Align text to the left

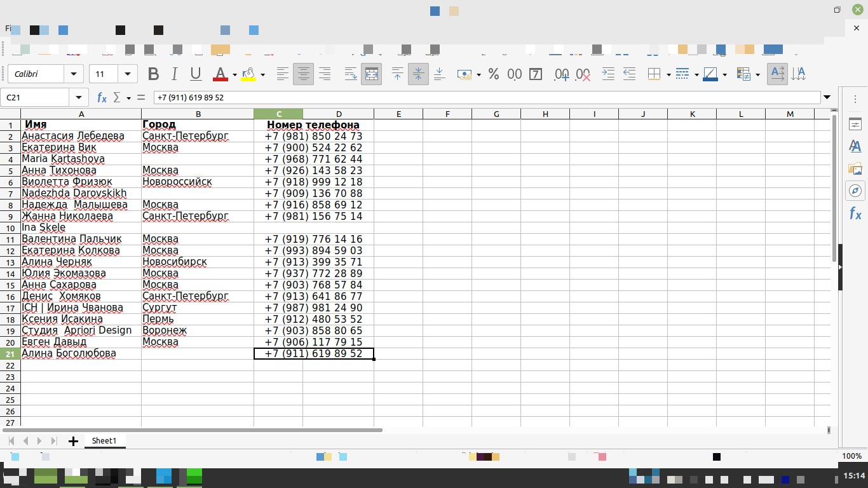pyautogui.click(x=283, y=74)
